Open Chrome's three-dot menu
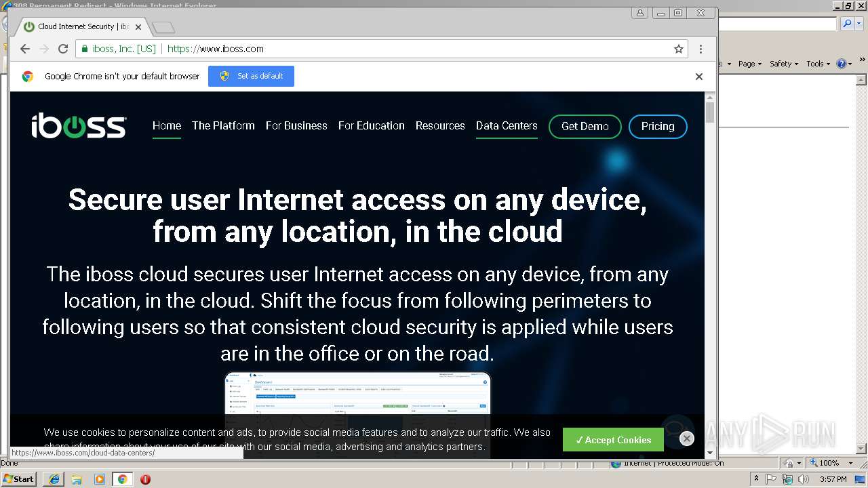This screenshot has width=868, height=488. point(701,49)
